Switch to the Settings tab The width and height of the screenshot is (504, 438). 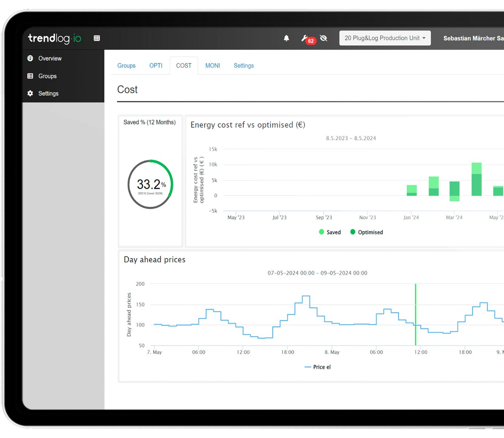click(x=244, y=66)
